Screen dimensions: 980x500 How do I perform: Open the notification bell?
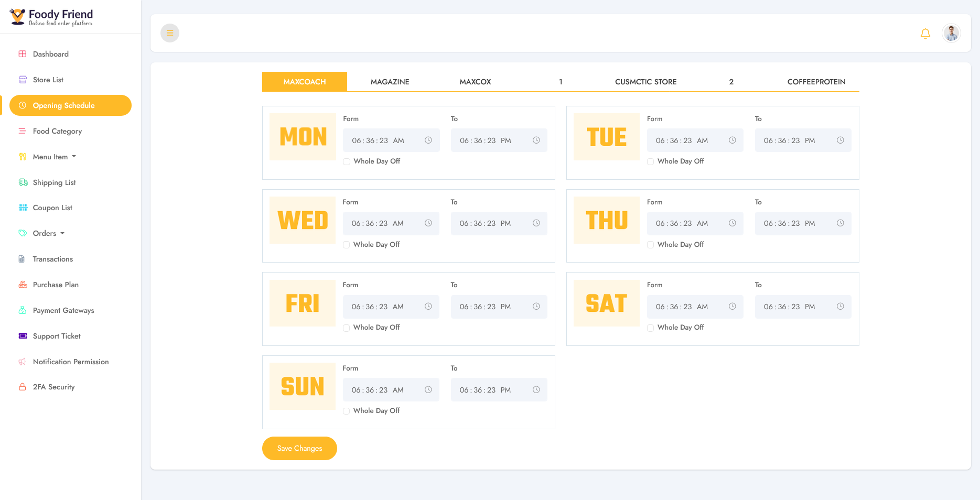(925, 34)
